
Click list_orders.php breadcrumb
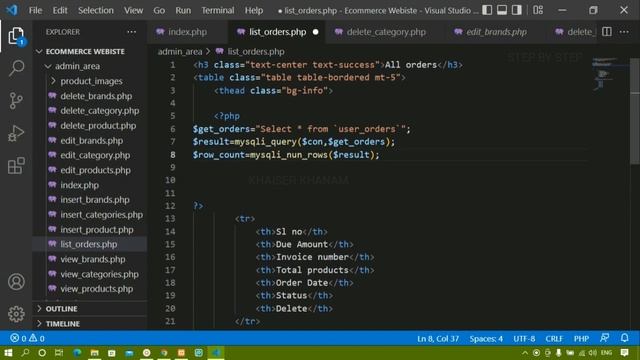tap(256, 51)
